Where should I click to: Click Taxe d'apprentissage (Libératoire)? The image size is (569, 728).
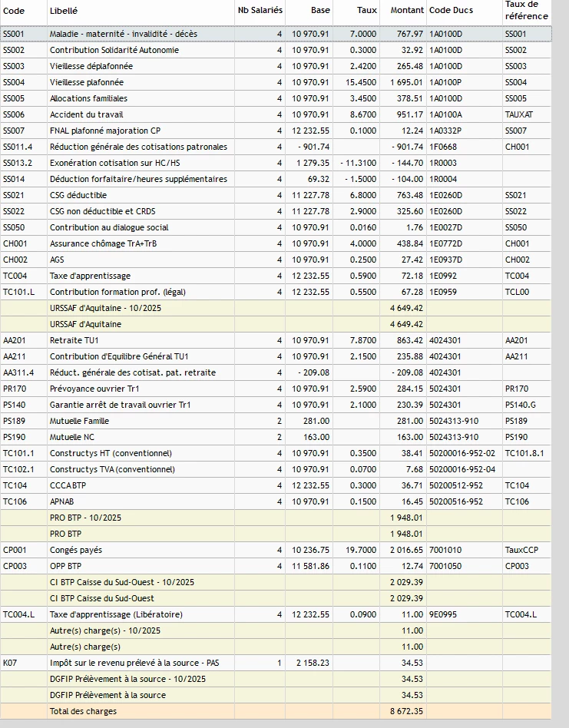(116, 614)
